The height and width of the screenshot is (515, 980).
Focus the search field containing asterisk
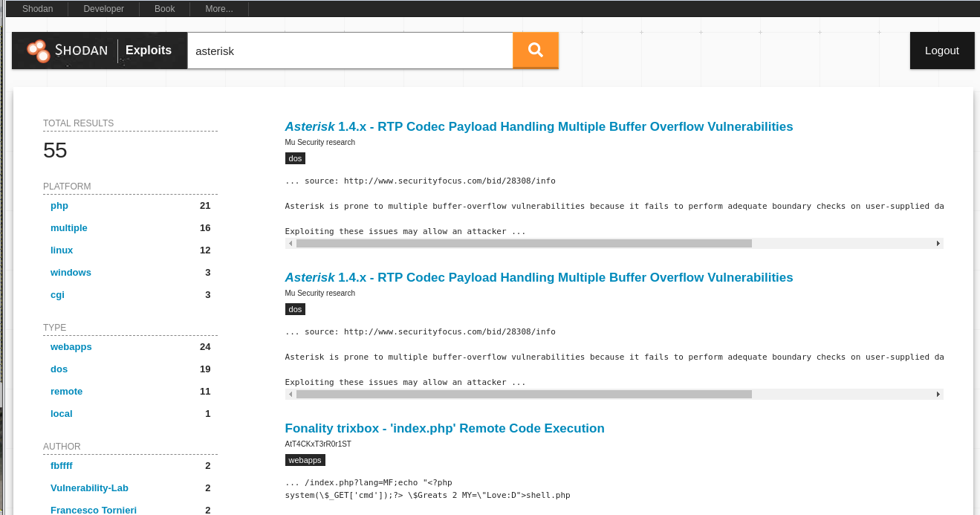(350, 51)
